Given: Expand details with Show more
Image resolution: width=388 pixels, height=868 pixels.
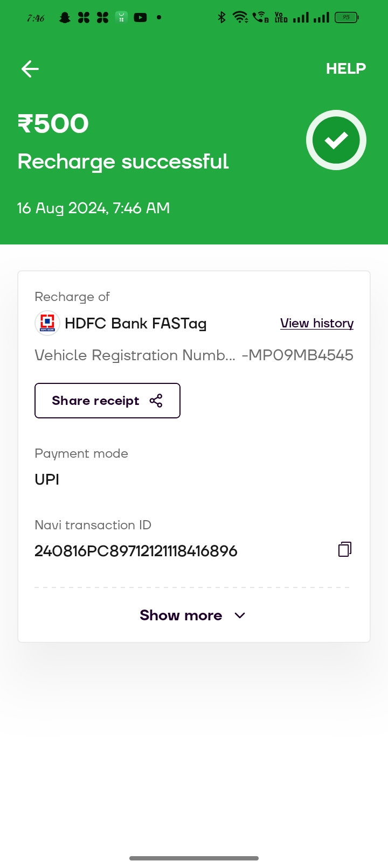Looking at the screenshot, I should click(181, 615).
